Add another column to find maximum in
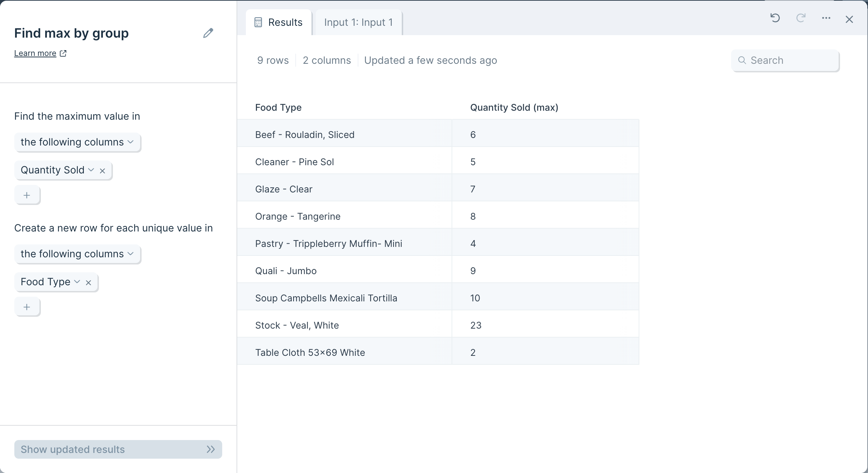The image size is (868, 473). 27,195
